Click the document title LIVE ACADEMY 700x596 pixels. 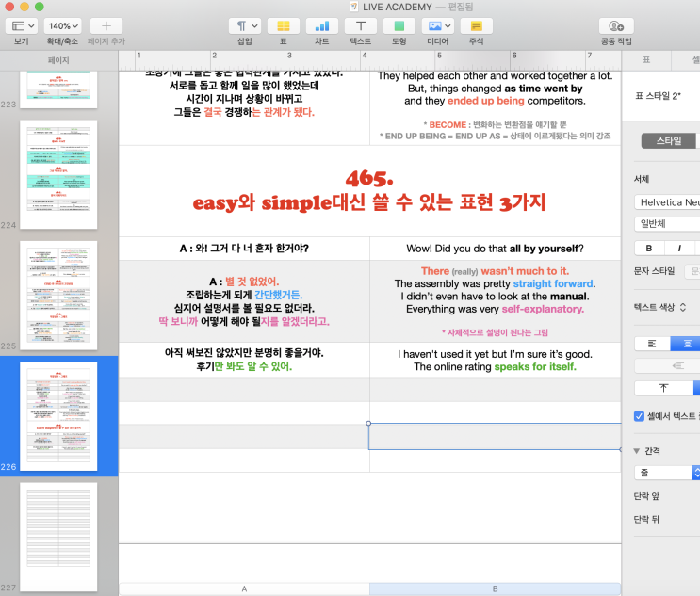point(398,7)
